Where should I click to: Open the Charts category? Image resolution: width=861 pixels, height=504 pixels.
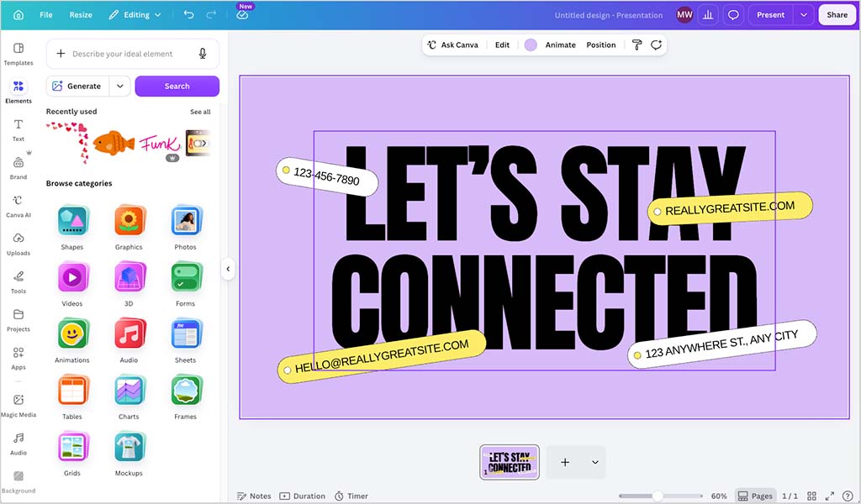(x=129, y=397)
